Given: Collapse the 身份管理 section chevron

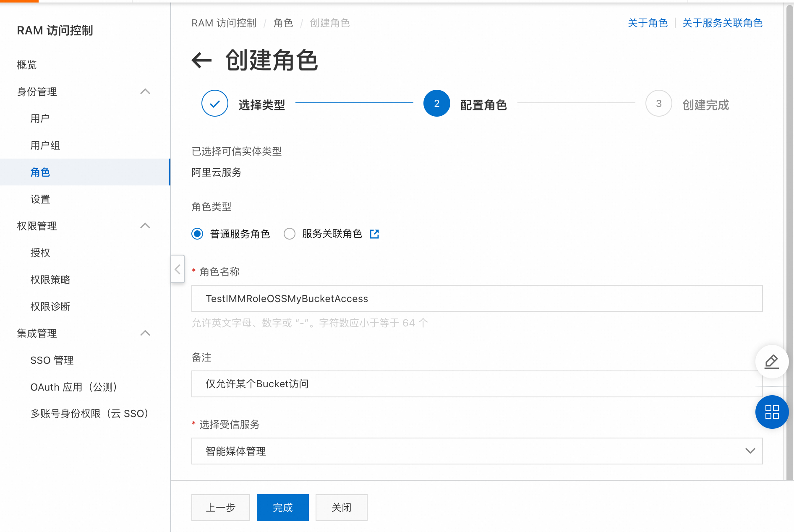Looking at the screenshot, I should (x=145, y=91).
